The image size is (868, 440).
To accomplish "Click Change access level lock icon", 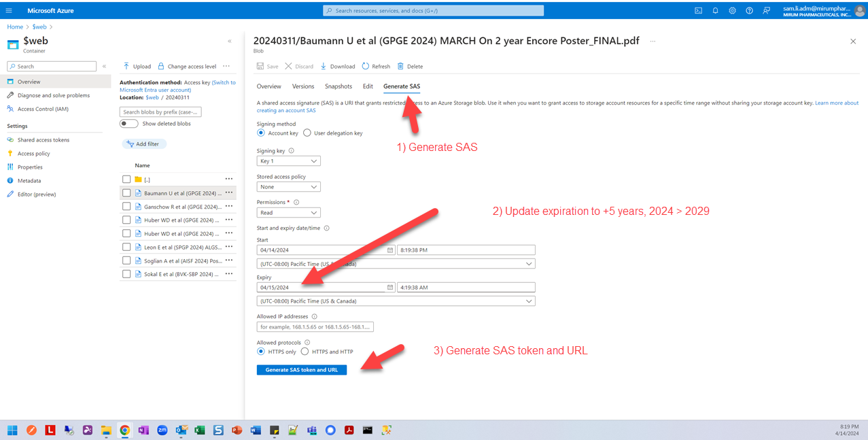I will coord(161,66).
